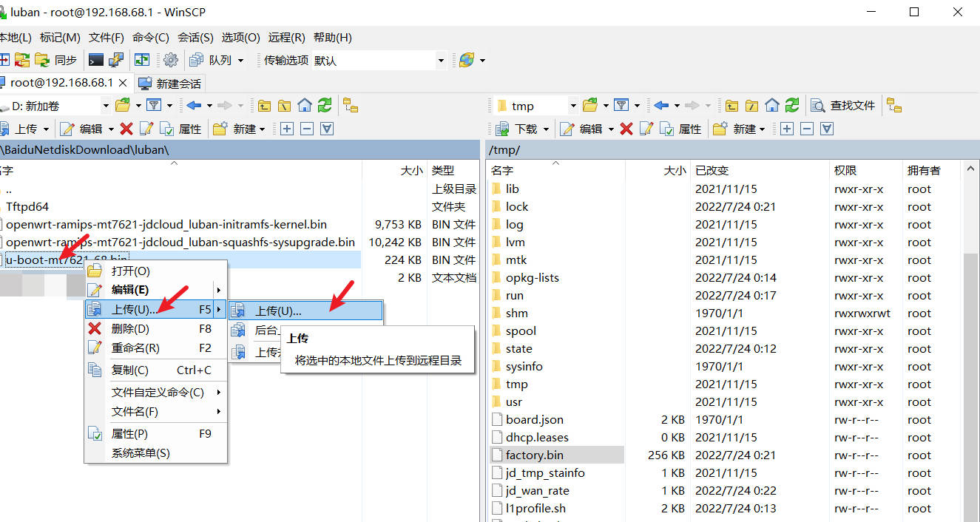Expand the transfer settings 默认 dropdown
The image size is (980, 522).
pyautogui.click(x=441, y=61)
